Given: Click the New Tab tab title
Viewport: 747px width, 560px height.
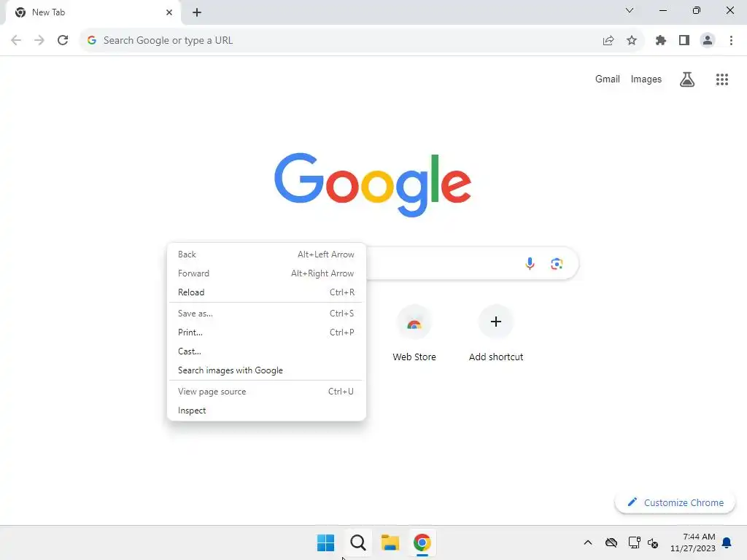Looking at the screenshot, I should pos(49,12).
